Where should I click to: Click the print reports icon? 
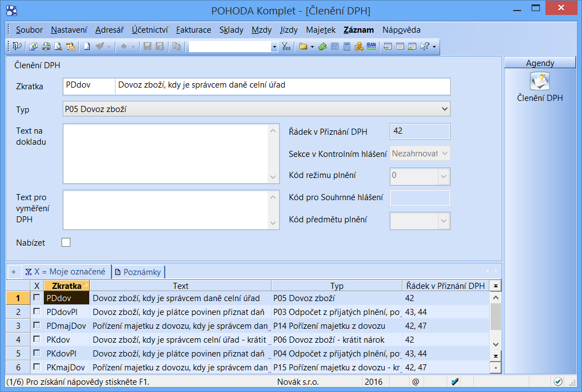pos(33,47)
